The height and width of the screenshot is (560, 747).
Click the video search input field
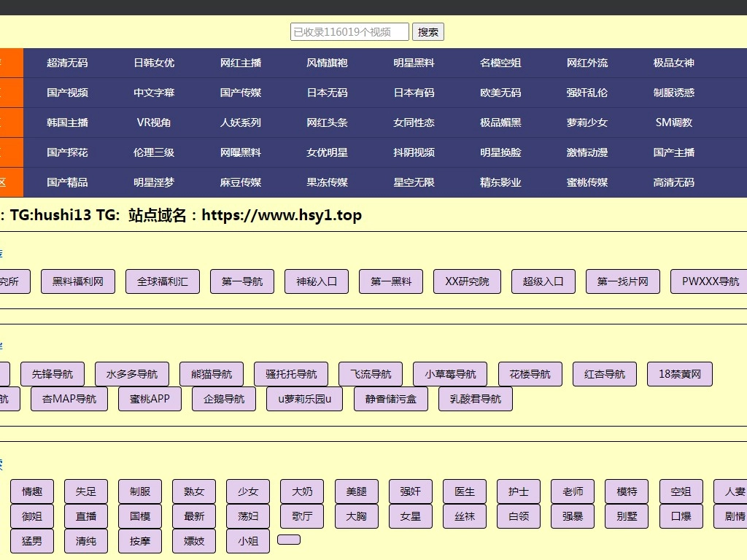349,32
